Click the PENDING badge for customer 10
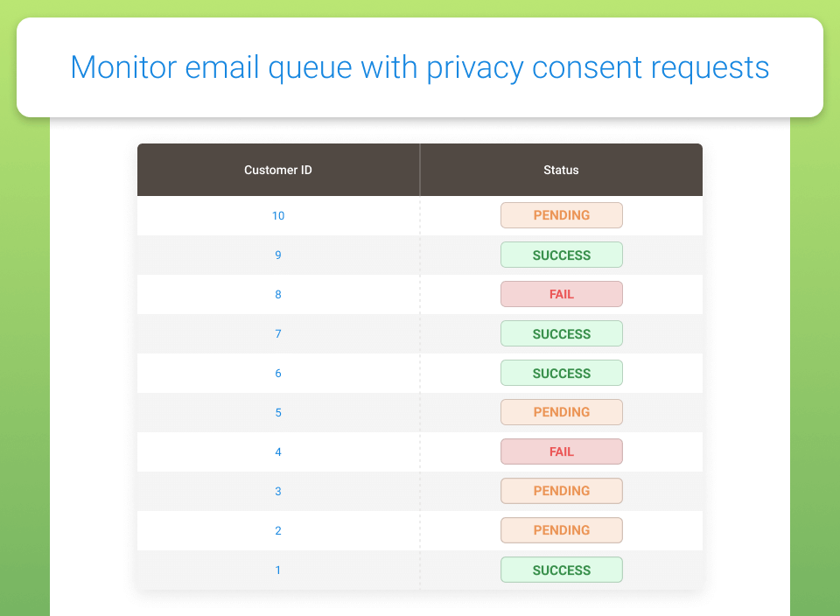Image resolution: width=840 pixels, height=616 pixels. [x=562, y=215]
